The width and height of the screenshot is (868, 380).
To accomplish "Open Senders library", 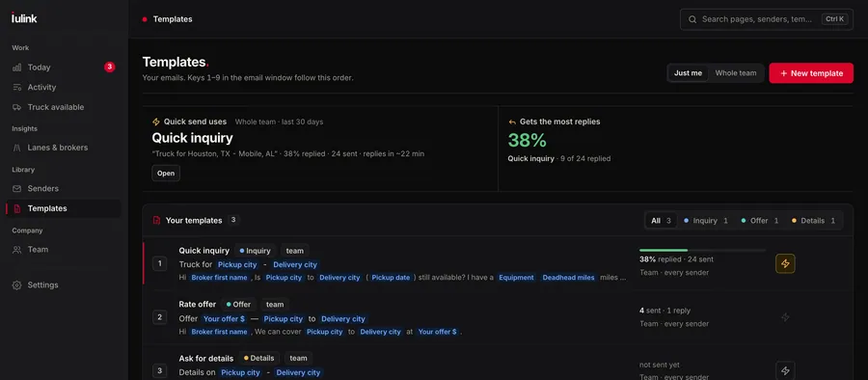I will click(x=64, y=188).
